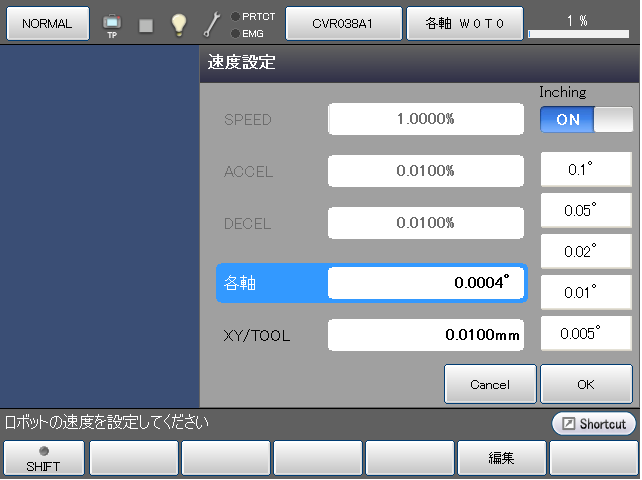The width and height of the screenshot is (642, 480).
Task: Toggle the Inching ON switch
Action: coord(586,120)
